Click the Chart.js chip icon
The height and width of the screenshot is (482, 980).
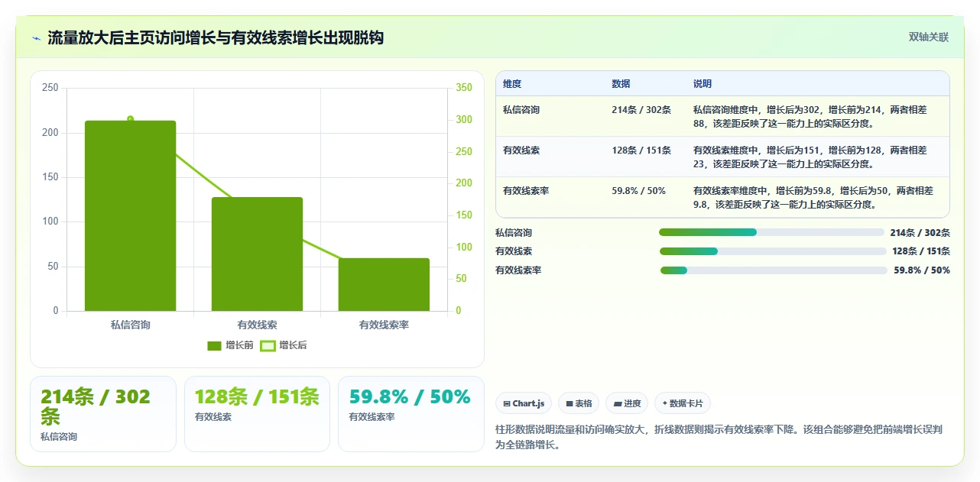pyautogui.click(x=506, y=403)
